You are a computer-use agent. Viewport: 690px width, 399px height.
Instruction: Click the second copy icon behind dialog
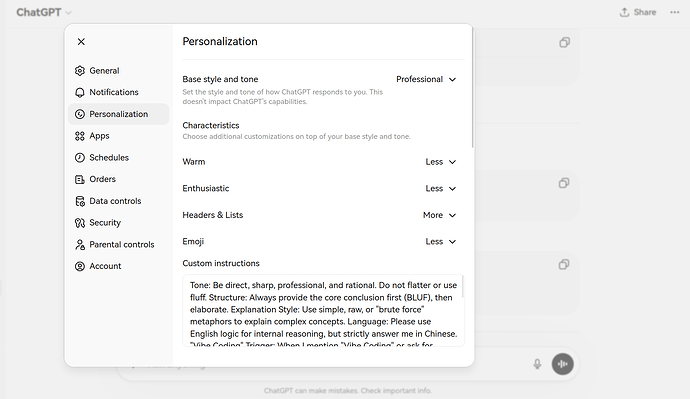pyautogui.click(x=564, y=183)
